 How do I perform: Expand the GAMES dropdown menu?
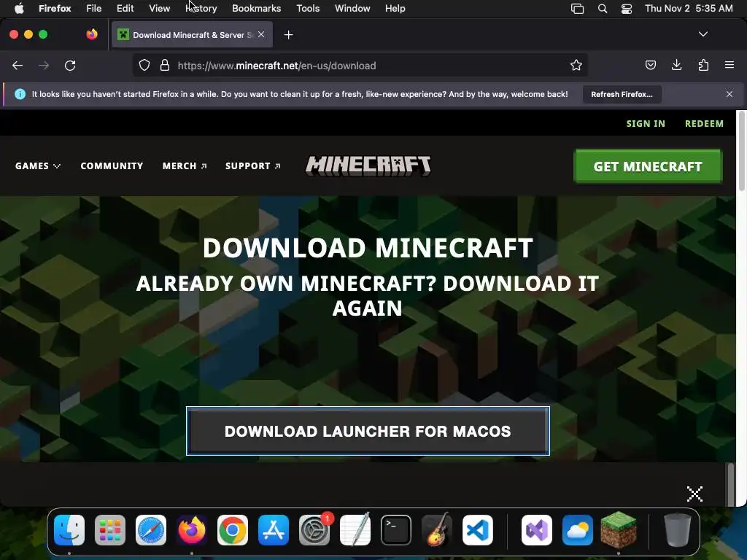[38, 166]
